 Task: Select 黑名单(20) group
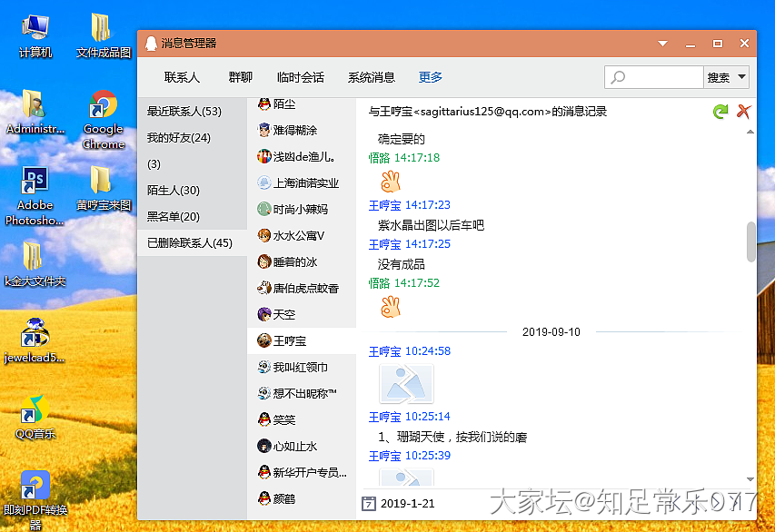(x=193, y=216)
